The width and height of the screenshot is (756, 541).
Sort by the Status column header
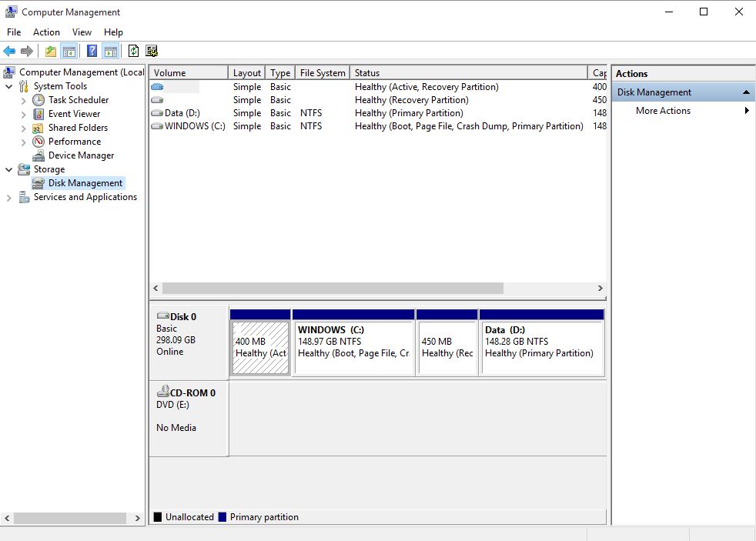(469, 73)
